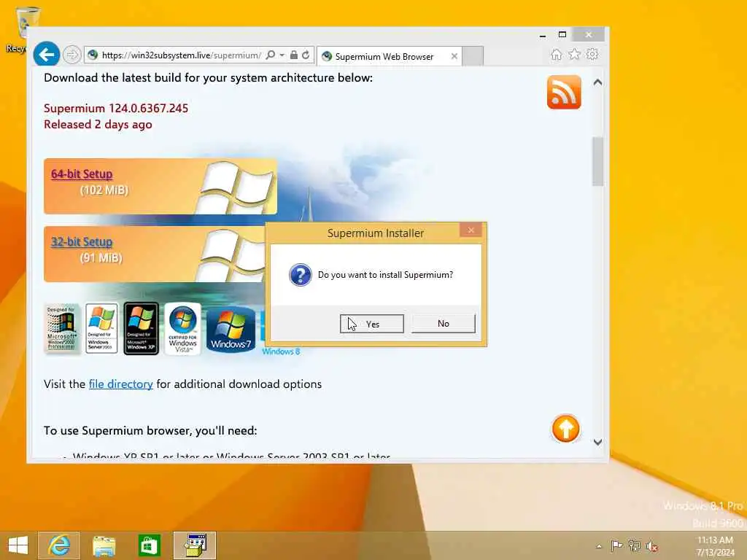Show hidden tray icons arrow
The image size is (747, 560).
click(x=599, y=546)
